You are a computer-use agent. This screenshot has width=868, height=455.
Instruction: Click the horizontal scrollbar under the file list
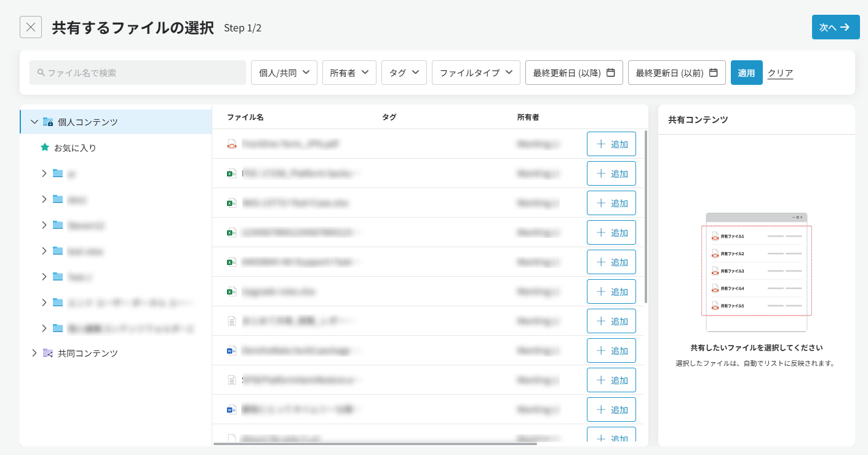pyautogui.click(x=375, y=443)
